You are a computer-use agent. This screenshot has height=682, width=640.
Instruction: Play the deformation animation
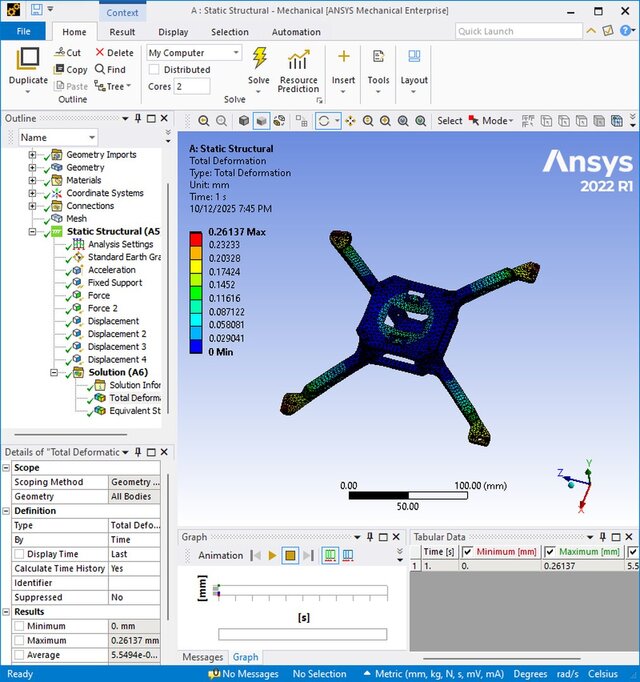pyautogui.click(x=272, y=555)
